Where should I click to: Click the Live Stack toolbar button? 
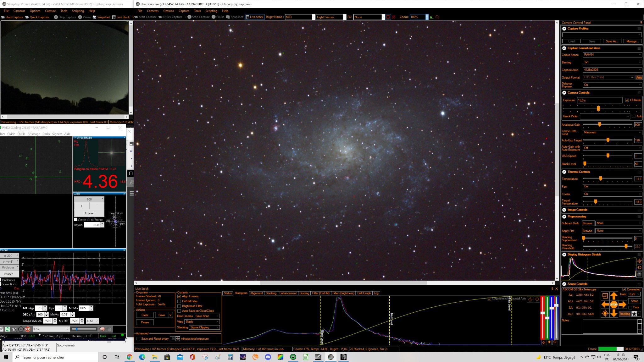click(x=255, y=17)
